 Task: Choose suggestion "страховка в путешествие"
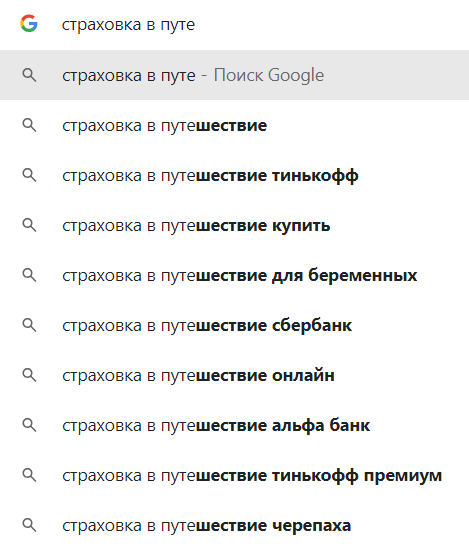[x=234, y=125]
